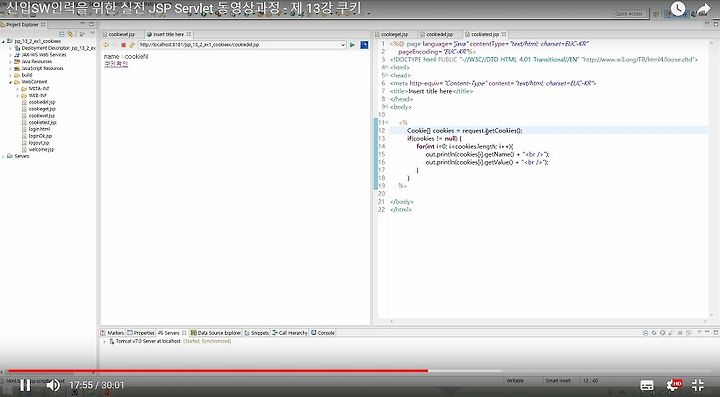This screenshot has width=720, height=397.
Task: Select loginOk.jsp in Project Explorer
Action: coord(40,136)
